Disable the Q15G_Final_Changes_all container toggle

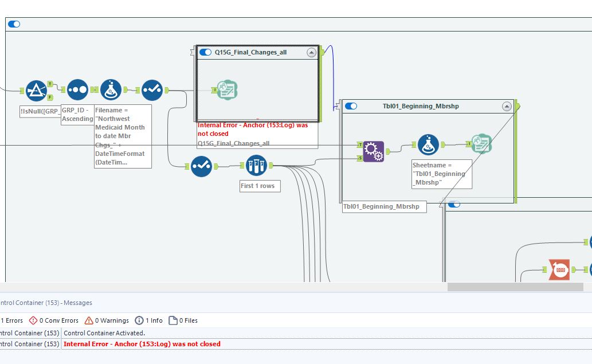205,52
